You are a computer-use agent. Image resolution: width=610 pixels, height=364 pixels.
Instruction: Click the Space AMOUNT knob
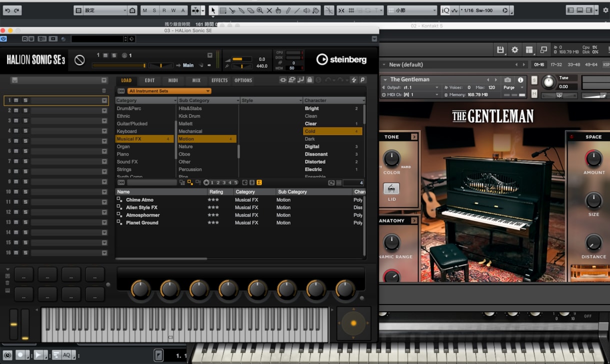coord(593,159)
